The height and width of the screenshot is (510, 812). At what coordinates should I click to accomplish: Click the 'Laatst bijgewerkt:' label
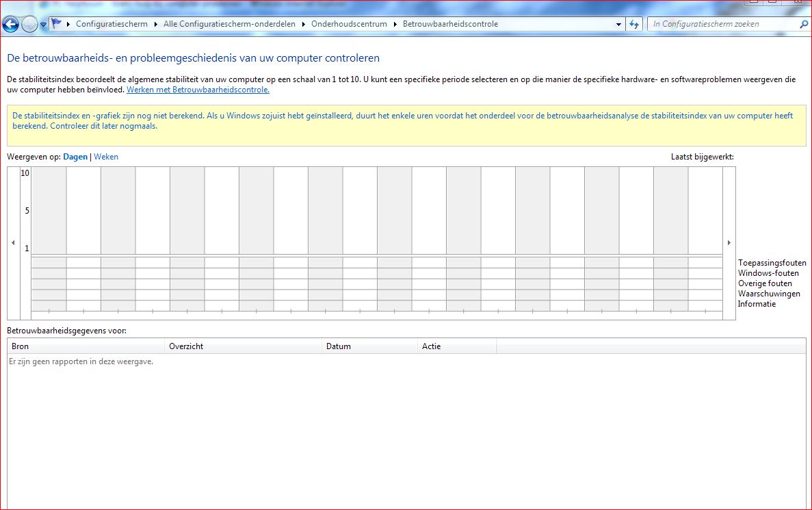point(703,157)
